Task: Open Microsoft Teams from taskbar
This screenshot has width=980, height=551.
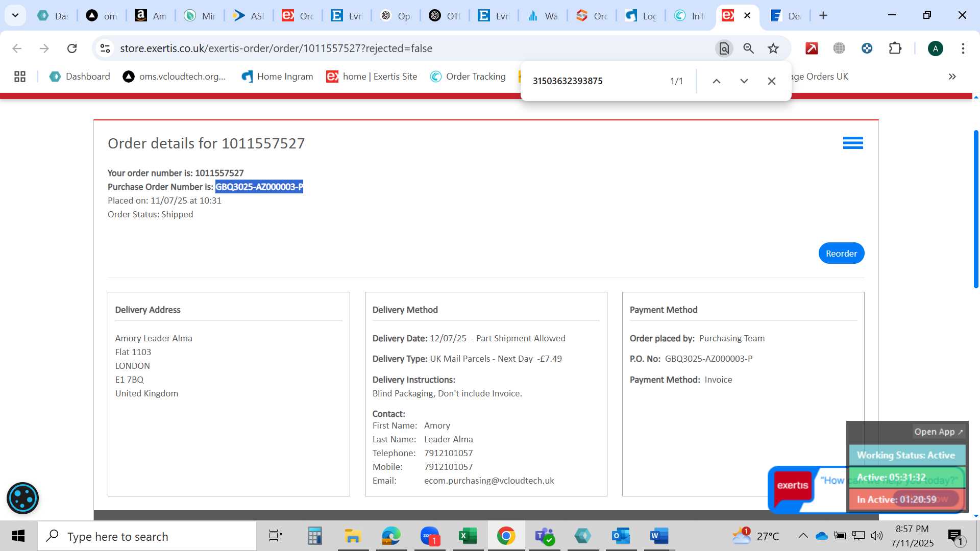Action: (x=545, y=536)
